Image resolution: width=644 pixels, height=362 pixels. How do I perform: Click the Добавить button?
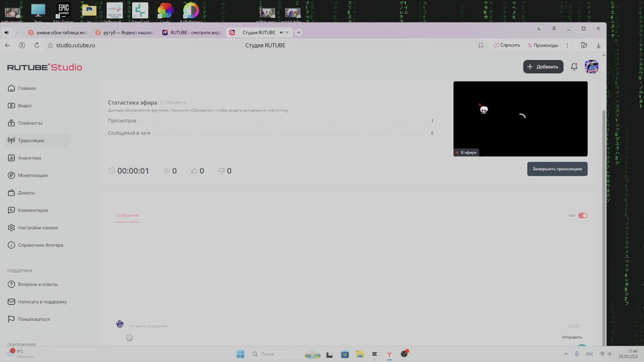coord(543,67)
